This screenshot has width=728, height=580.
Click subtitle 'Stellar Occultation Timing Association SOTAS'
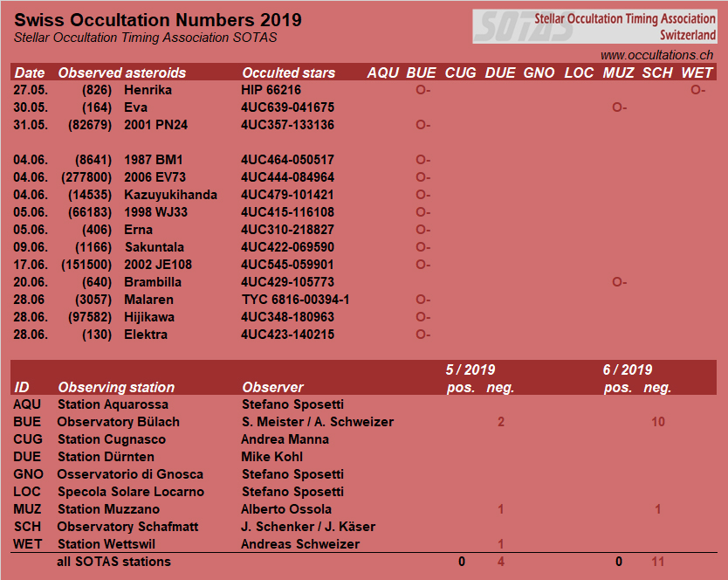point(145,38)
